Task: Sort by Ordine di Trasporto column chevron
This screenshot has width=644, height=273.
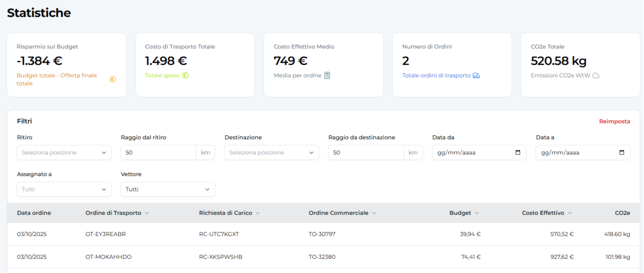Action: pos(147,213)
